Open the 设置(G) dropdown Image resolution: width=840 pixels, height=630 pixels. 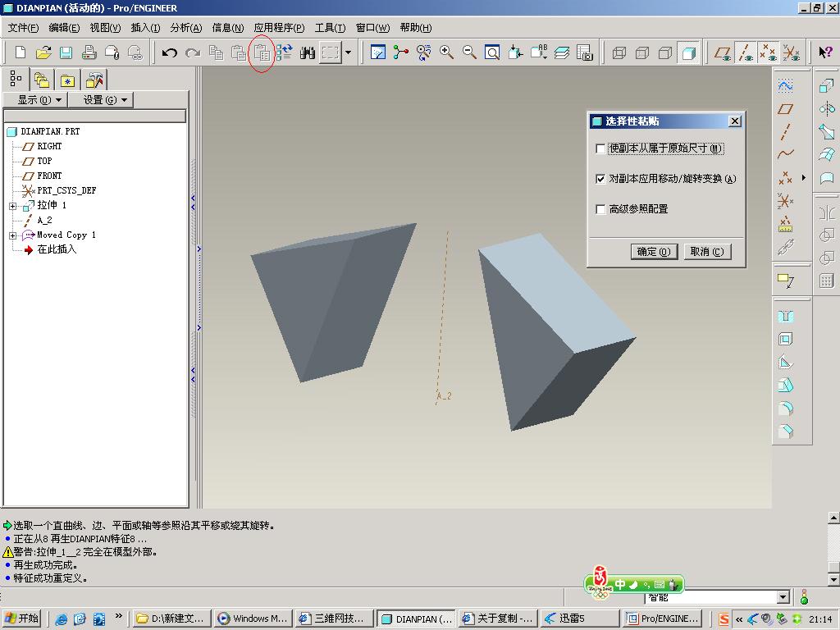coord(101,100)
